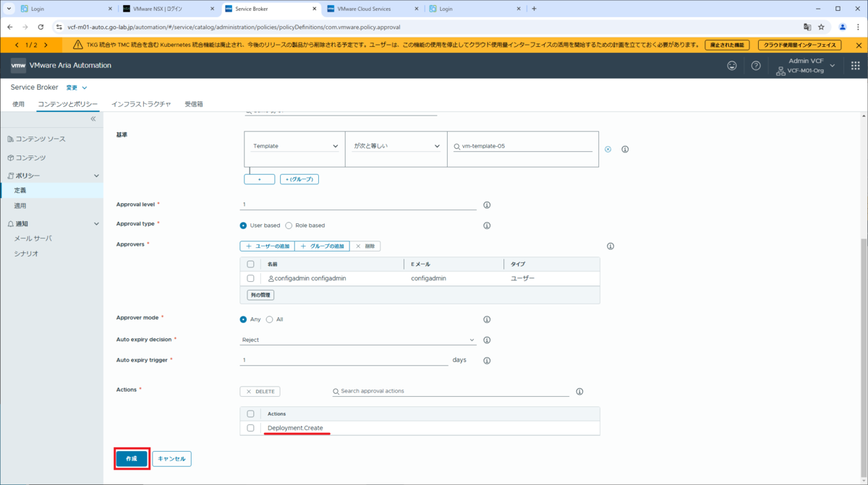The width and height of the screenshot is (868, 485).
Task: Open the Chrome profile icon
Action: [843, 27]
